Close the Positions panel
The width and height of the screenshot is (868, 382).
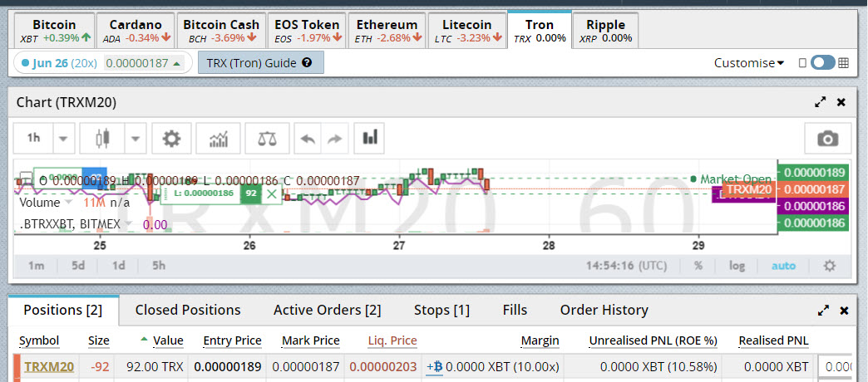pyautogui.click(x=844, y=311)
